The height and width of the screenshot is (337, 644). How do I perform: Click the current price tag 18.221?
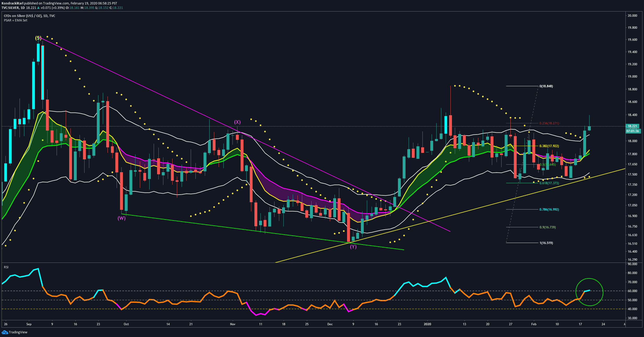tap(633, 126)
